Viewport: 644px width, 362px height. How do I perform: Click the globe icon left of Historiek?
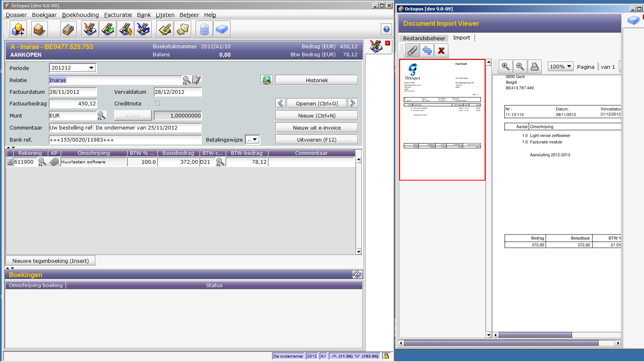pyautogui.click(x=266, y=80)
